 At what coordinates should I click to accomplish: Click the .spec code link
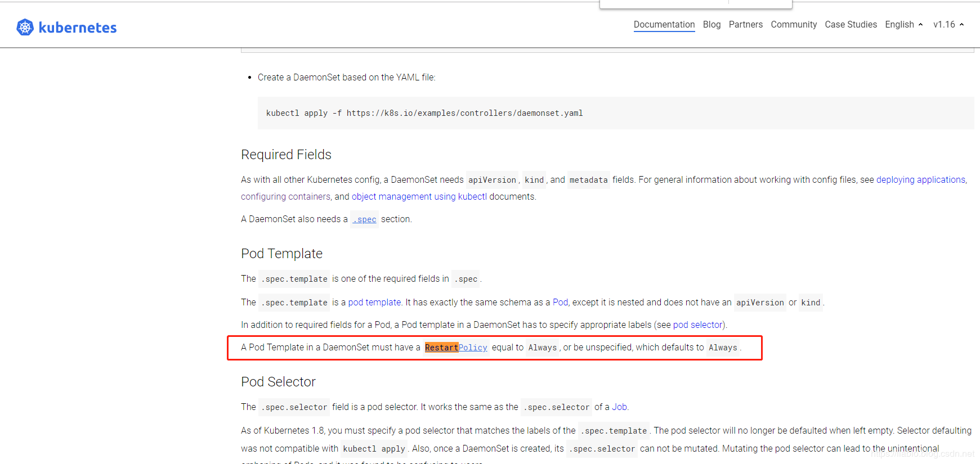point(365,219)
